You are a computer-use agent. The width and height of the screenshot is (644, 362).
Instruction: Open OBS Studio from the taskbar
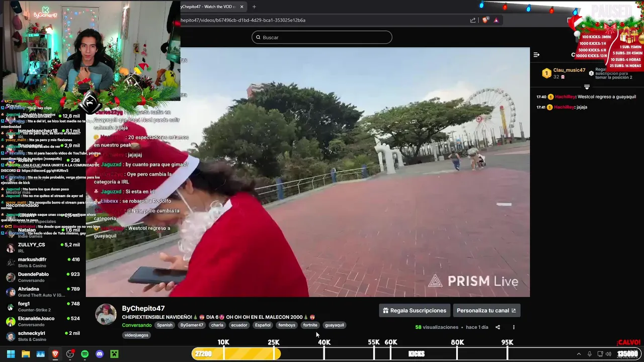[70, 354]
